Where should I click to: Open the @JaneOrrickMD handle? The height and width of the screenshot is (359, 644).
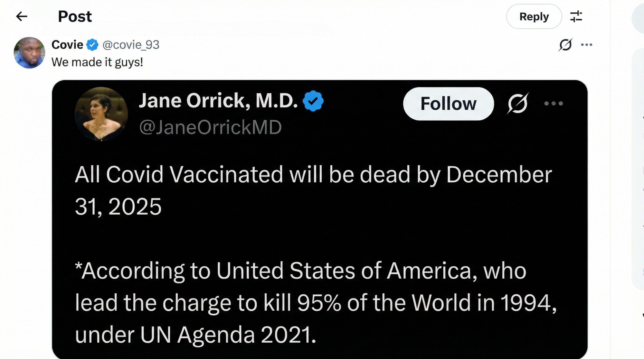pyautogui.click(x=210, y=127)
